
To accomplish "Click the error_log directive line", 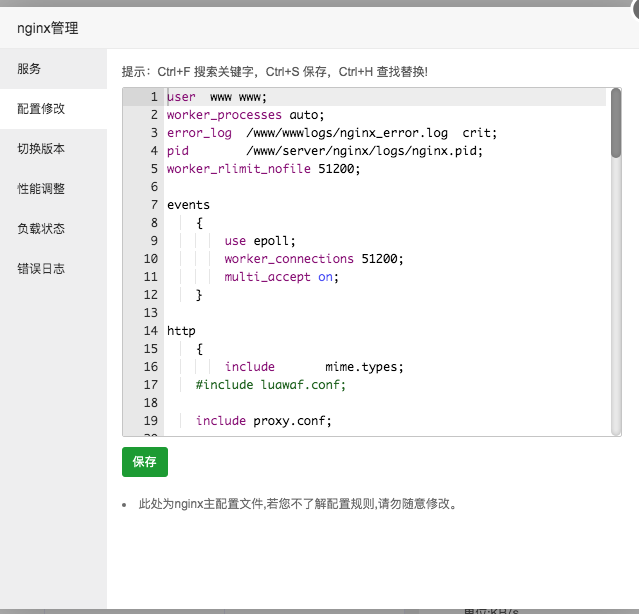I will tap(332, 133).
